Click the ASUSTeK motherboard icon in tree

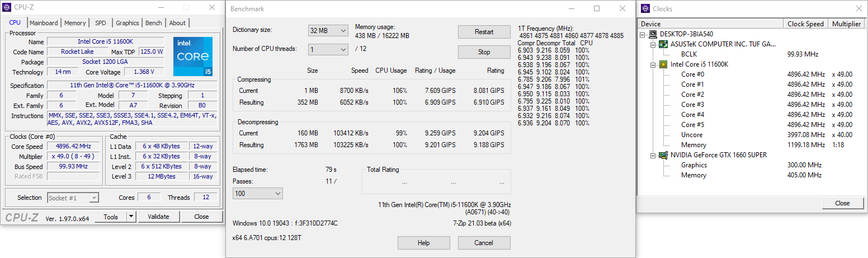[664, 44]
